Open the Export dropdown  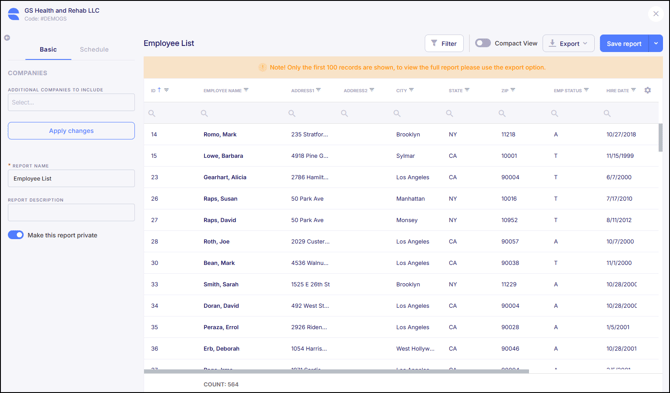tap(568, 43)
